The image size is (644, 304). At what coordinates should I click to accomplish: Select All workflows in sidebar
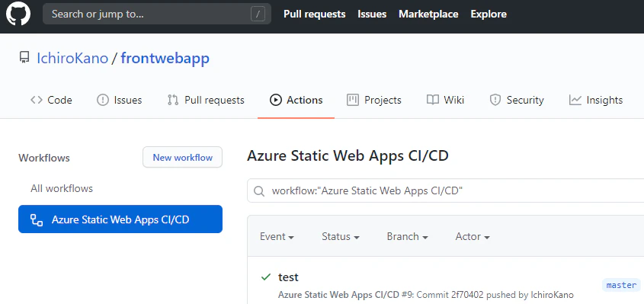point(62,188)
